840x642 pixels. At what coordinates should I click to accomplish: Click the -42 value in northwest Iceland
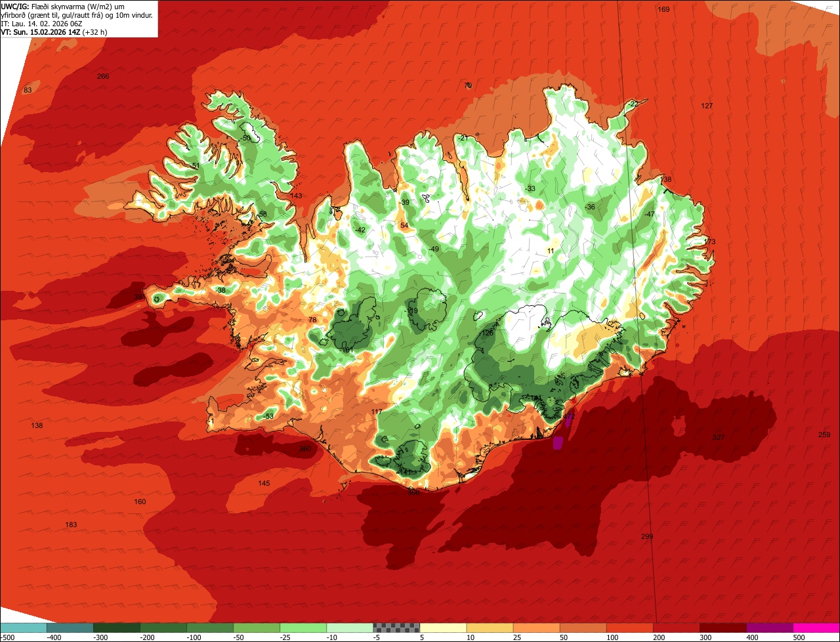[360, 230]
